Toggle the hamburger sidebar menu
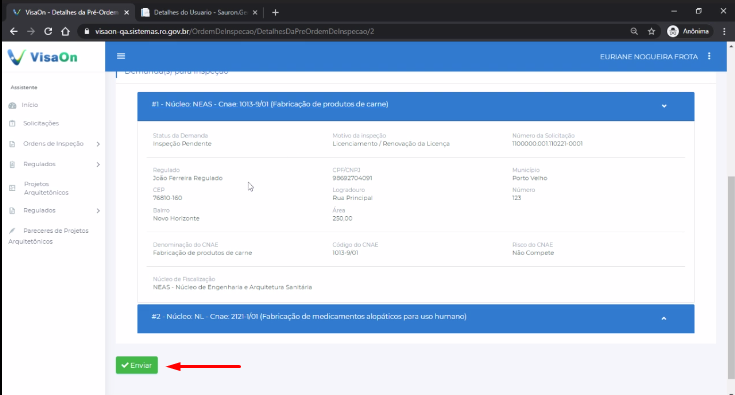Screen dimensions: 735x395 (x=121, y=56)
